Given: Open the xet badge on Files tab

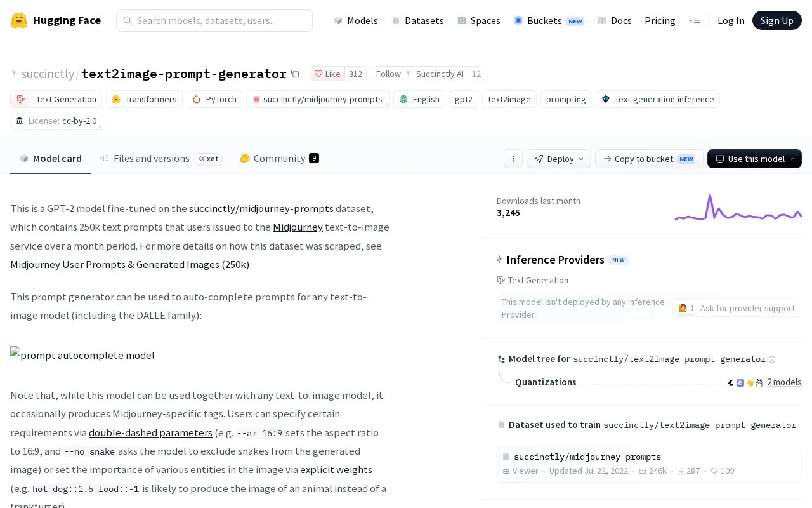Looking at the screenshot, I should 209,159.
